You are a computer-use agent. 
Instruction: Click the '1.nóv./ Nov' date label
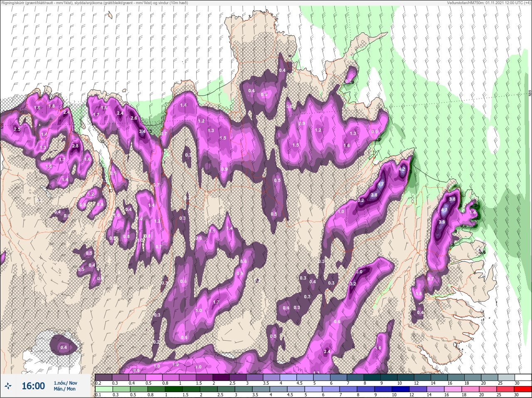[x=65, y=383]
